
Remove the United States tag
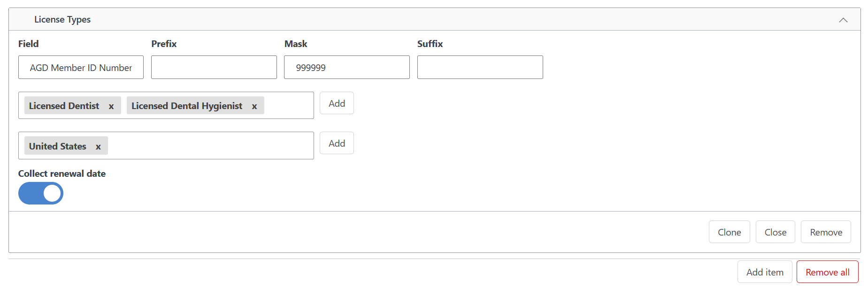click(98, 147)
